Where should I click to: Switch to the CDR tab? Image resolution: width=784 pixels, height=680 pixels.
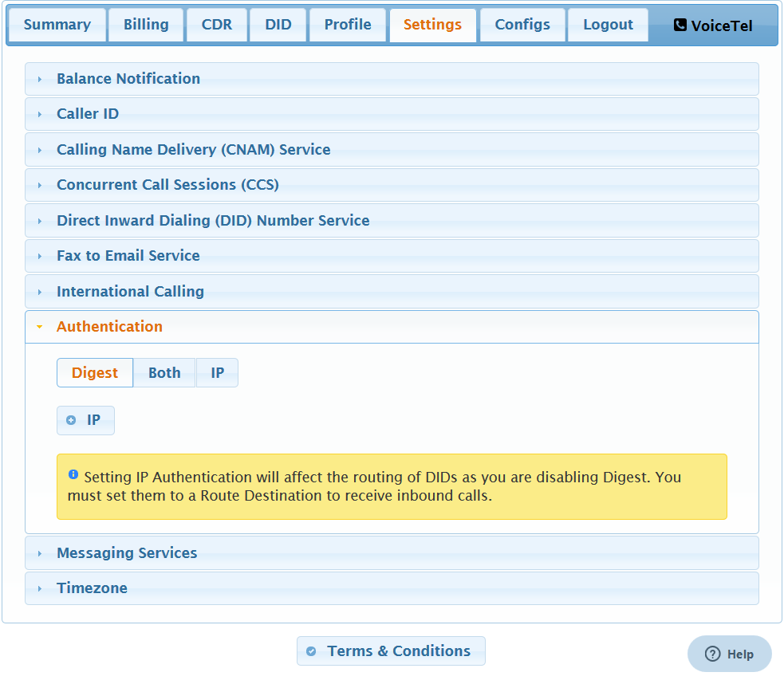pyautogui.click(x=216, y=25)
